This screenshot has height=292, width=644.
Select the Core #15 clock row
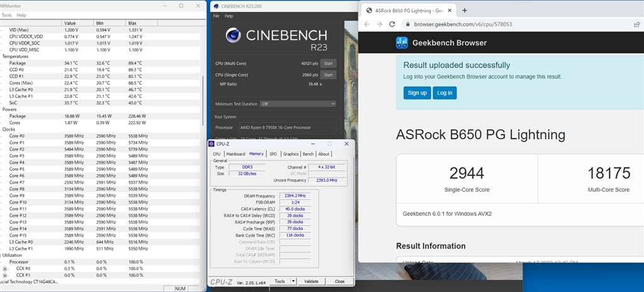pos(100,235)
